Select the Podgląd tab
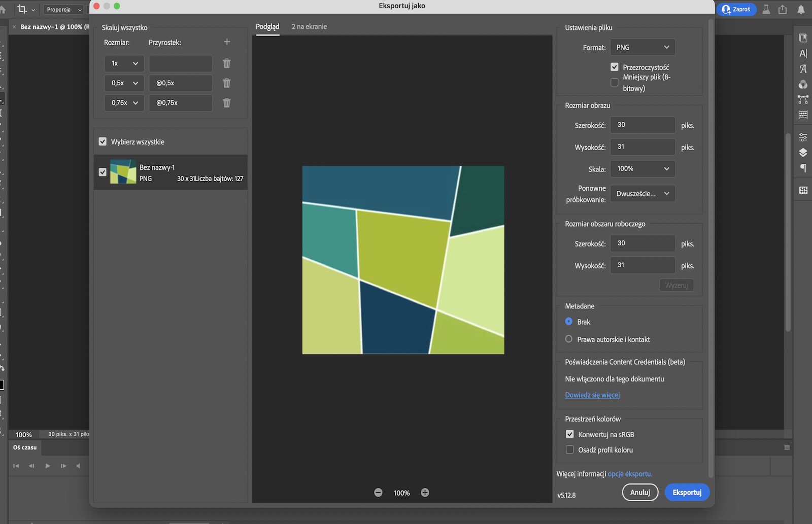The width and height of the screenshot is (812, 524). (267, 27)
